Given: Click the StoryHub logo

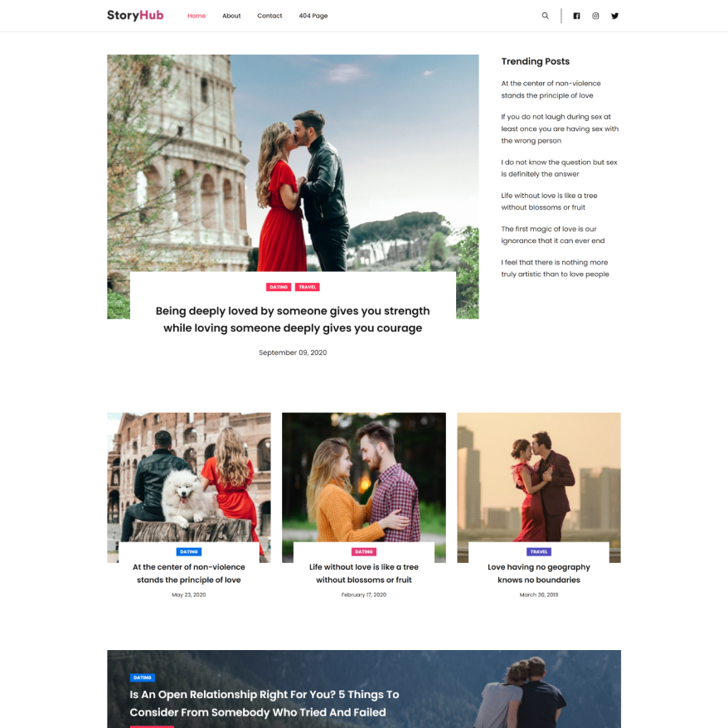Looking at the screenshot, I should (x=134, y=15).
